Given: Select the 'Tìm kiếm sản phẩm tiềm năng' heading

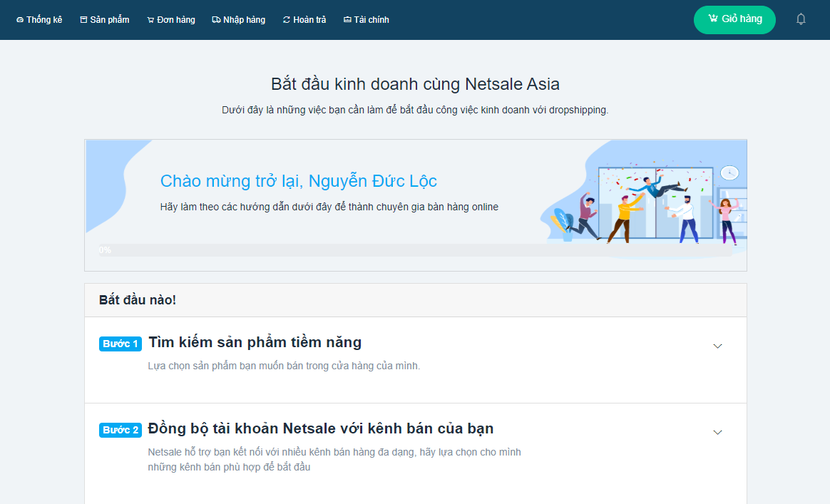Looking at the screenshot, I should (x=255, y=342).
